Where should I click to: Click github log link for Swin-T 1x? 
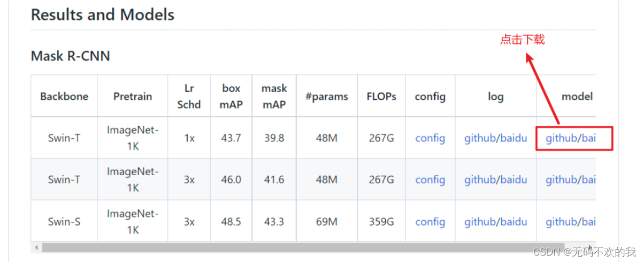coord(480,138)
